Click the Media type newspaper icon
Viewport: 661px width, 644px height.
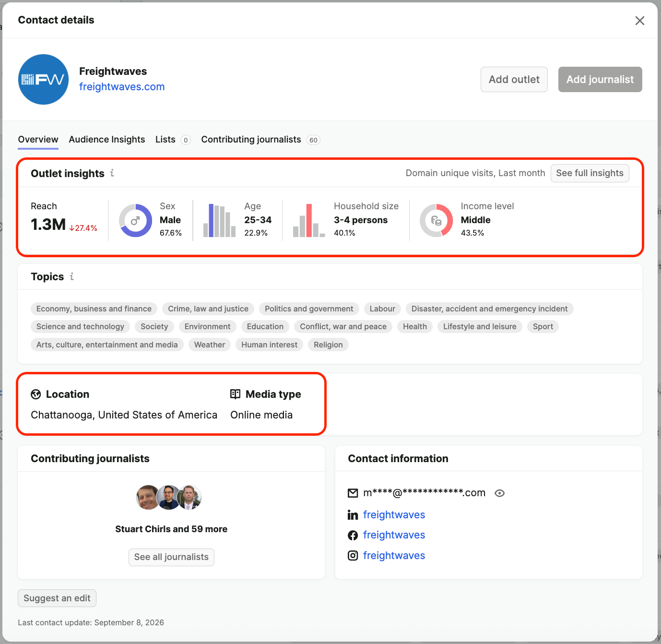point(235,394)
